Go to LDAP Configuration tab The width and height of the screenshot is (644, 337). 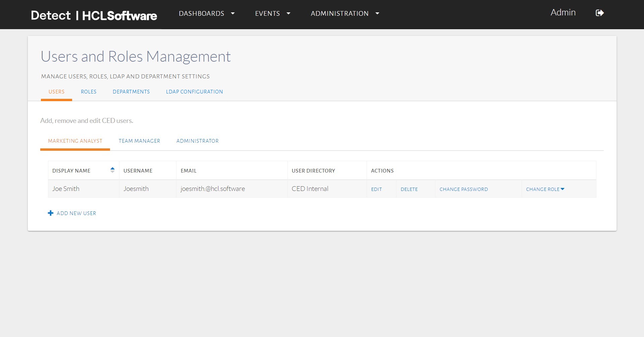194,92
